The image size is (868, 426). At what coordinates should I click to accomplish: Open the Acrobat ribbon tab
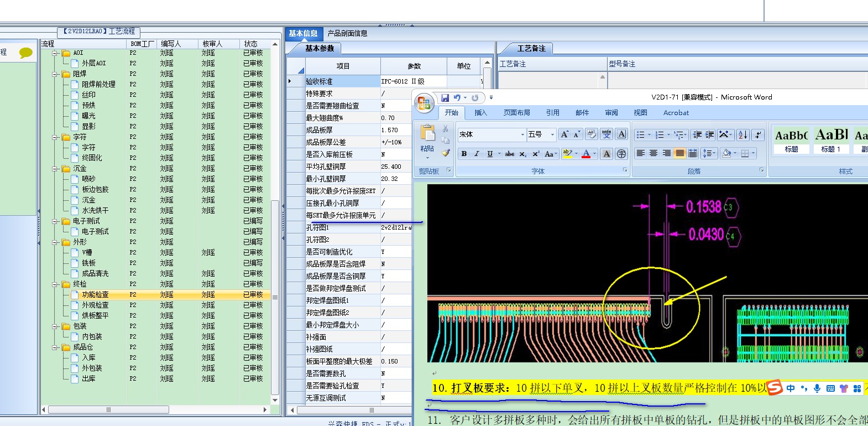tap(676, 112)
